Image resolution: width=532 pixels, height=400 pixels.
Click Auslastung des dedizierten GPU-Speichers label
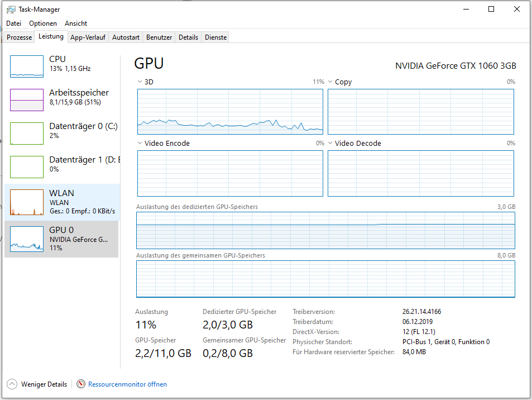(197, 207)
